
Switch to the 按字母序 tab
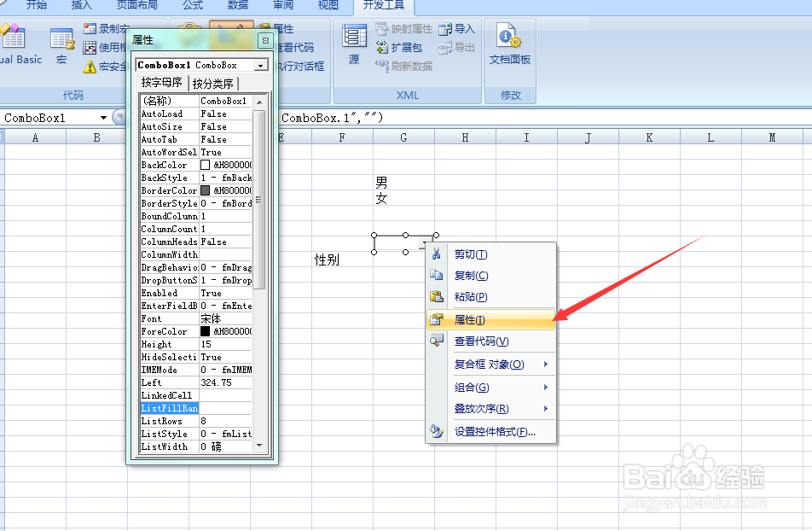point(161,83)
